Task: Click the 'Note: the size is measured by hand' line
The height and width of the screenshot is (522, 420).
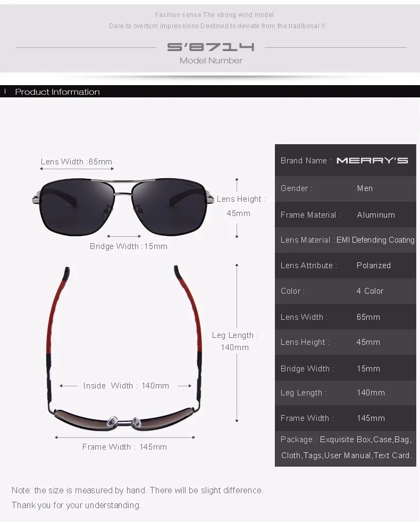Action: click(x=137, y=491)
